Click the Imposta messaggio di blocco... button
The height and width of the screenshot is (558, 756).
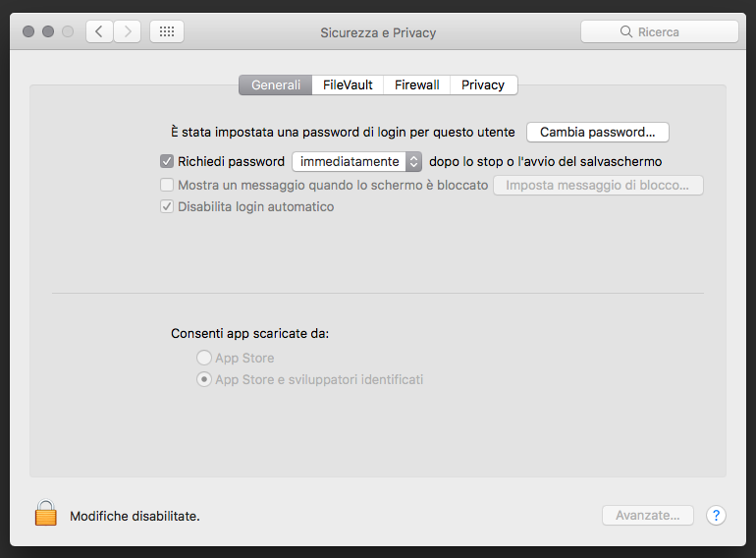coord(598,186)
